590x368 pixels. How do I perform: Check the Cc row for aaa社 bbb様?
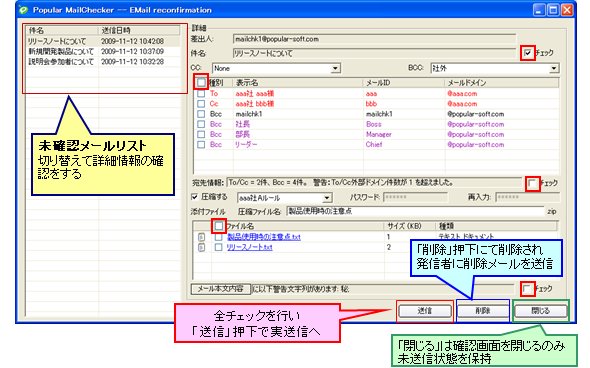tap(201, 103)
